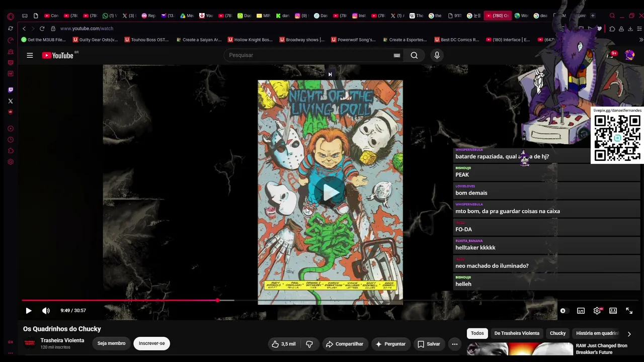This screenshot has height=362, width=644.
Task: Select the 'História em quadrinhos' chip
Action: coord(597,333)
